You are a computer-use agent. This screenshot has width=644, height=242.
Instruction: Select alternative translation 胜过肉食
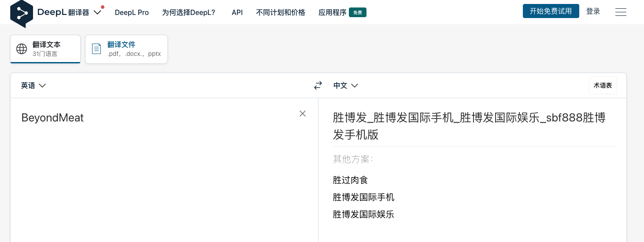point(350,180)
